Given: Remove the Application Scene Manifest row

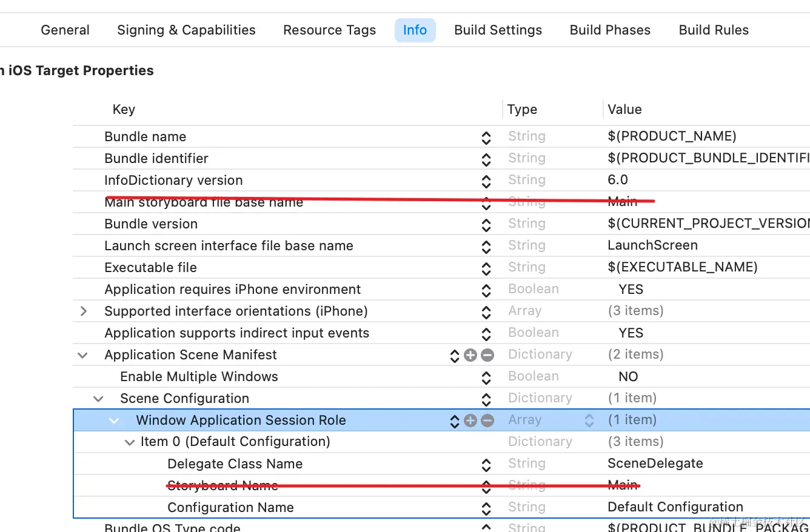Looking at the screenshot, I should pos(487,355).
